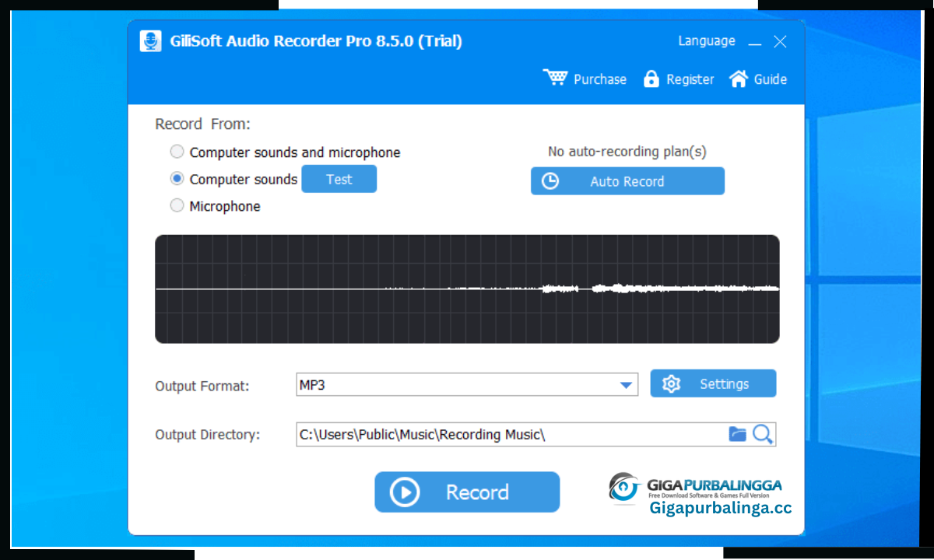The width and height of the screenshot is (934, 560).
Task: Select Computer sounds and microphone option
Action: tap(286, 152)
